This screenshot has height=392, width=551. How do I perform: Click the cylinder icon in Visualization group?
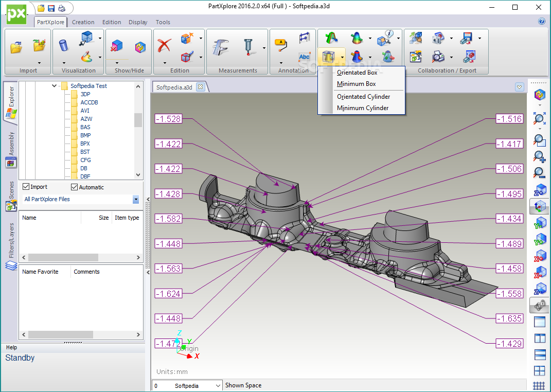click(63, 46)
